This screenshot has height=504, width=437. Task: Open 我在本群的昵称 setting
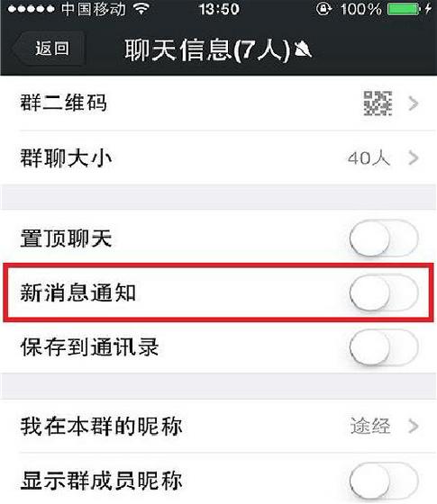coord(218,427)
